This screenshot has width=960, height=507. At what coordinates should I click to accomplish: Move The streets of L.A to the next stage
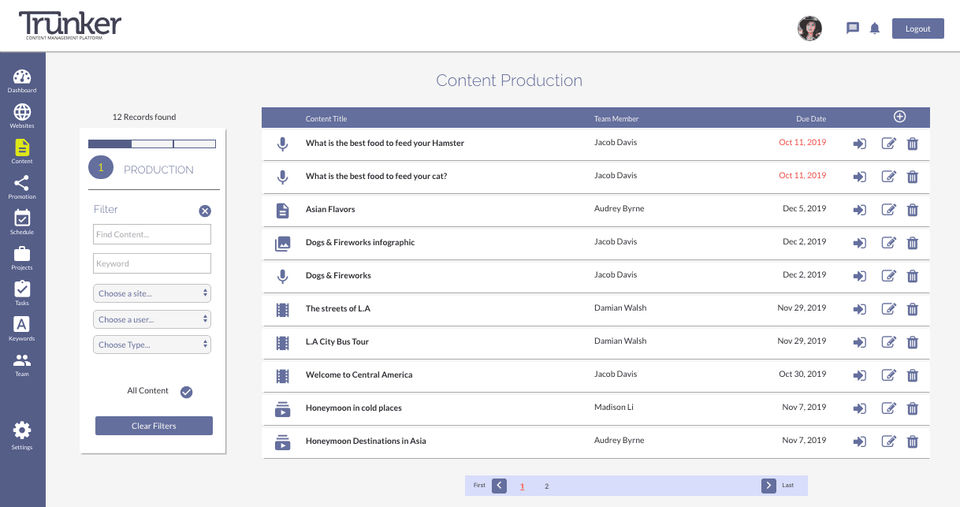pyautogui.click(x=860, y=309)
